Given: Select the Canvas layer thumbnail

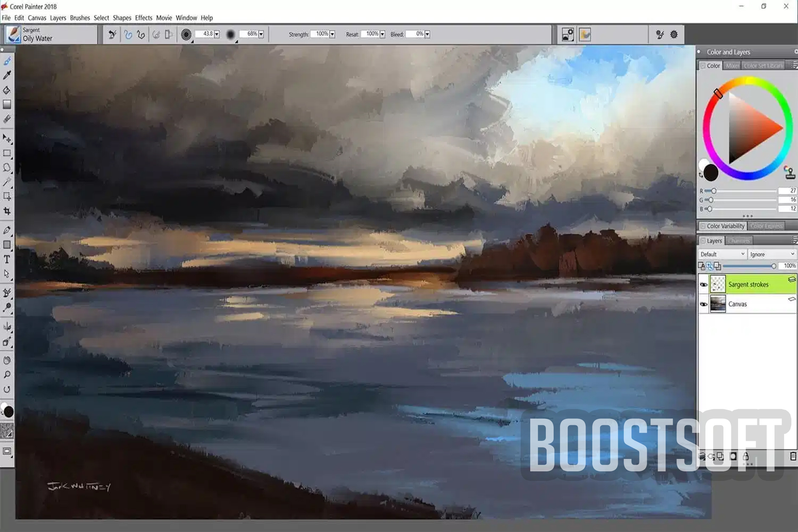Looking at the screenshot, I should [718, 304].
